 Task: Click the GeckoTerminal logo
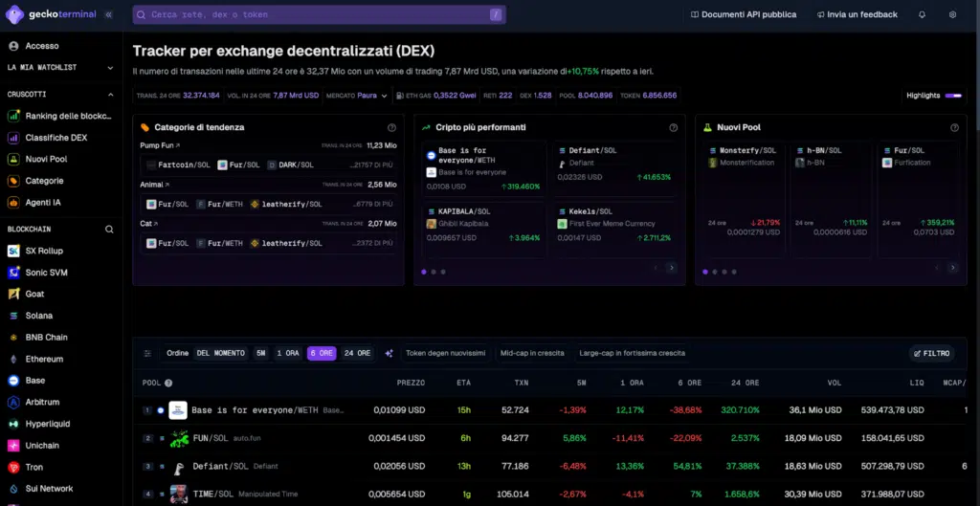51,14
